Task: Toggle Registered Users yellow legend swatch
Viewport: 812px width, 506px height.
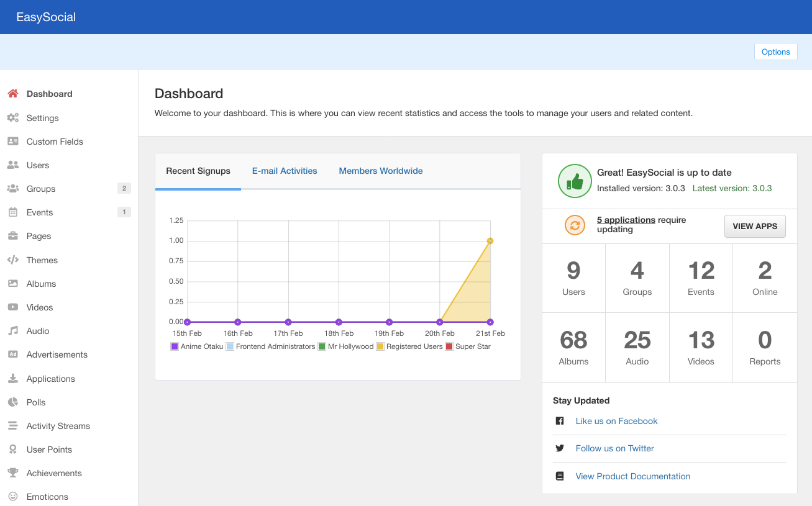Action: [380, 346]
